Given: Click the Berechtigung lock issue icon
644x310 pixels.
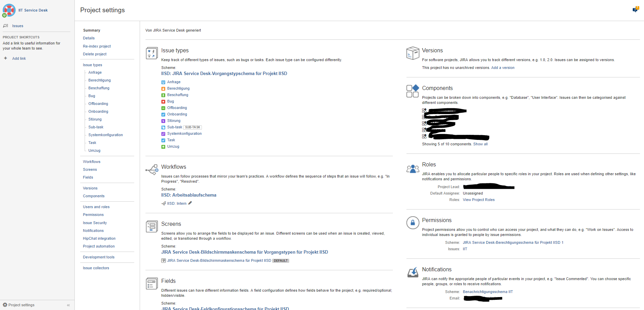Looking at the screenshot, I should pos(163,89).
